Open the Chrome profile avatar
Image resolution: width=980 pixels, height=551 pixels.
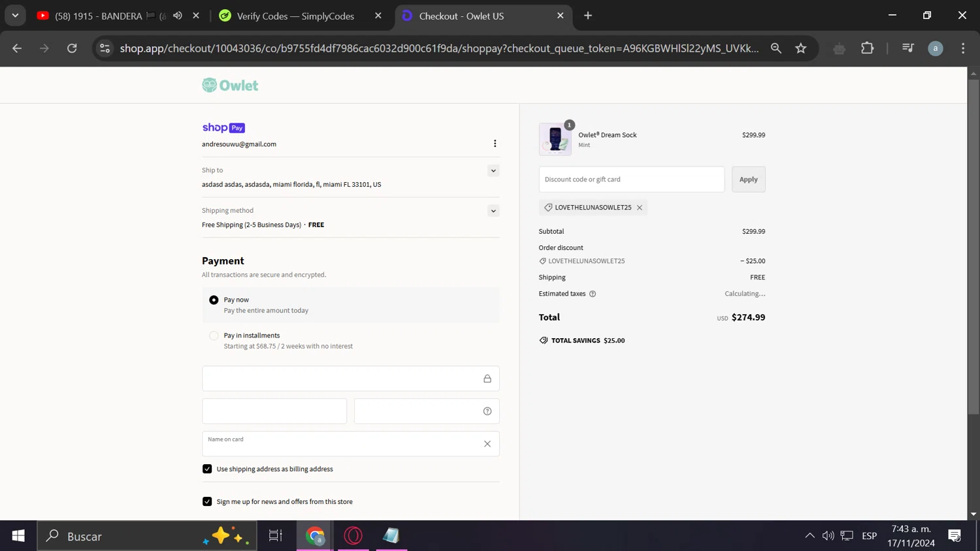point(936,48)
